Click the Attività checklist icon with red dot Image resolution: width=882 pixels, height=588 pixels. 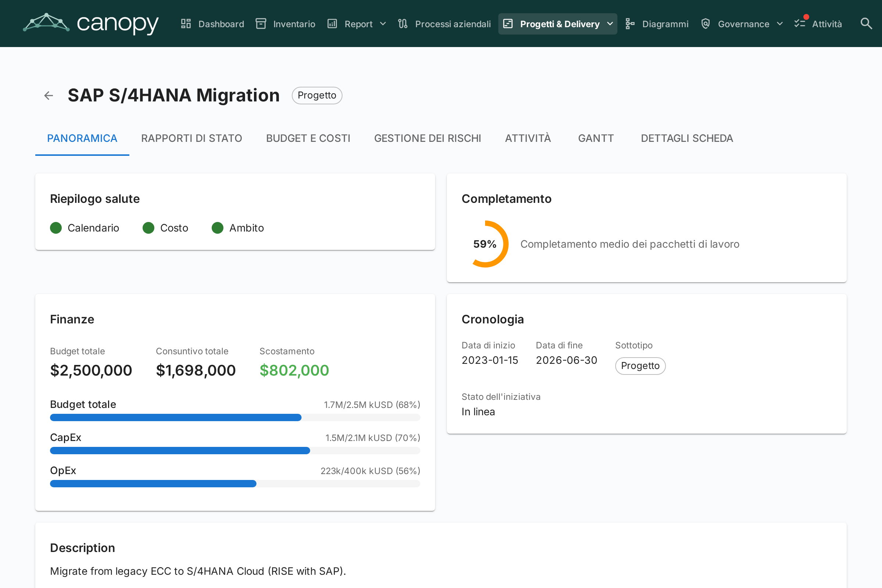(800, 23)
